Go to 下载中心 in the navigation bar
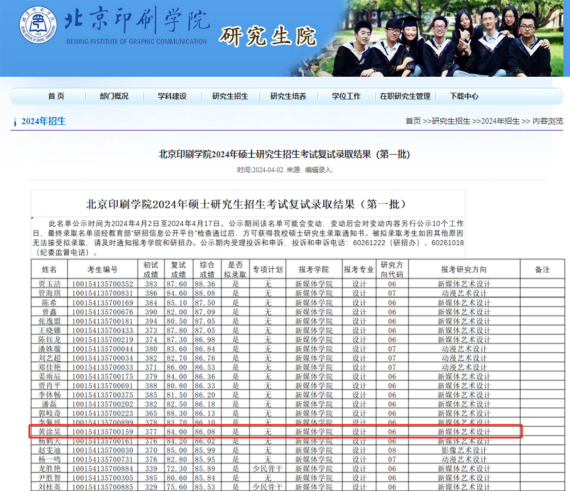This screenshot has height=492, width=570. pos(464,96)
